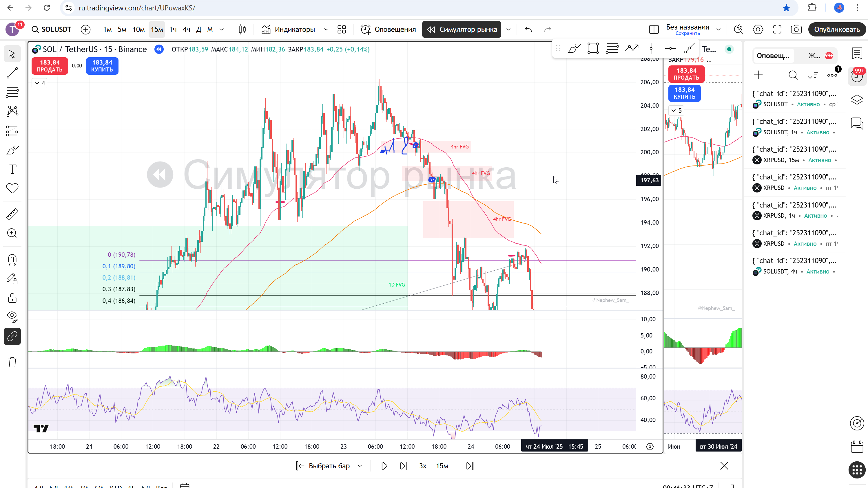Start replay with the play button
The height and width of the screenshot is (488, 868).
(384, 466)
